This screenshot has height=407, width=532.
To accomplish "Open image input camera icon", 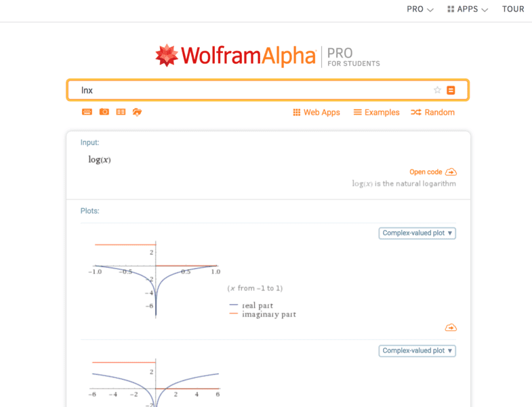I will pos(104,112).
